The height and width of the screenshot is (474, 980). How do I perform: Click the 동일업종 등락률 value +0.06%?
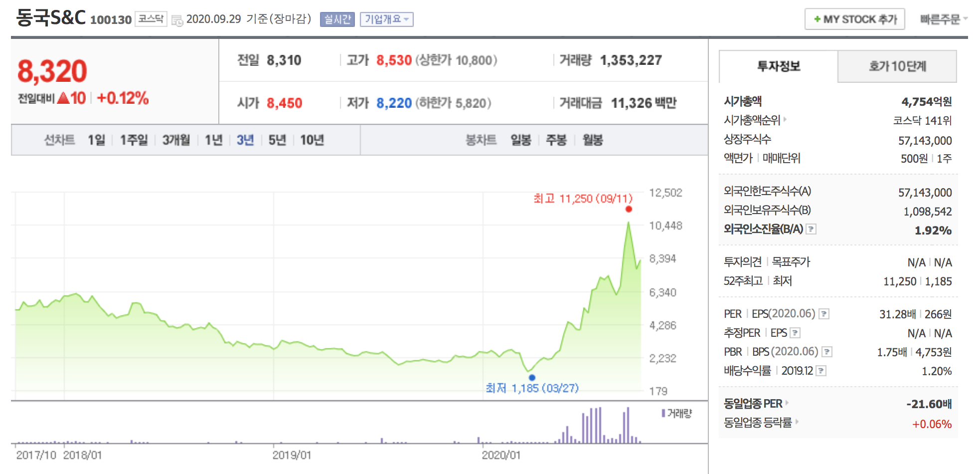932,424
